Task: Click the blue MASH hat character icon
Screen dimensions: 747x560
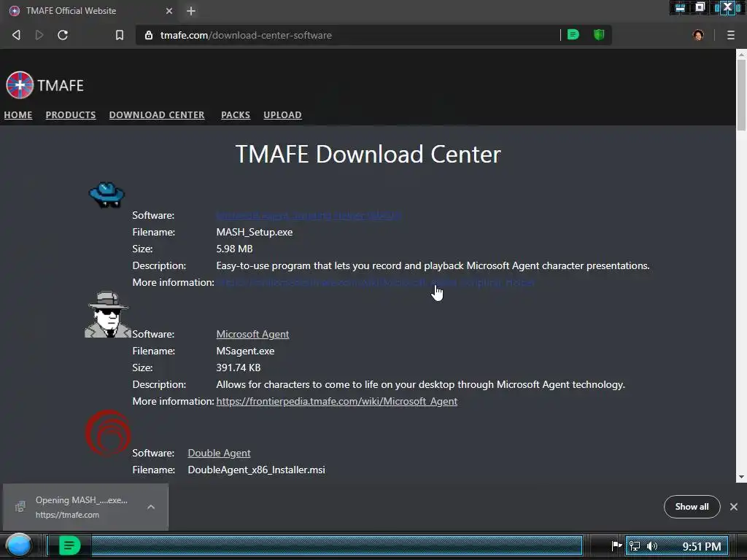Action: pos(107,195)
